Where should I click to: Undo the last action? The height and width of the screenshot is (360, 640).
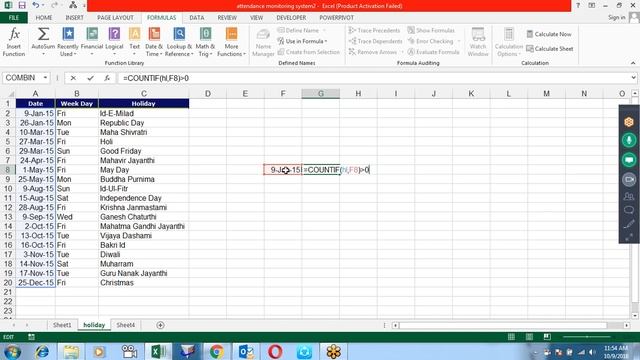click(36, 5)
